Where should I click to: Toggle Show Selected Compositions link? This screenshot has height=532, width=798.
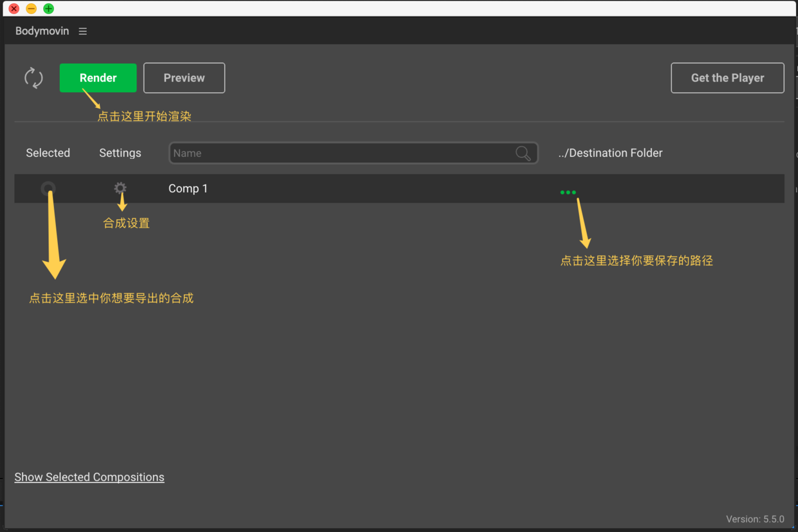coord(89,477)
